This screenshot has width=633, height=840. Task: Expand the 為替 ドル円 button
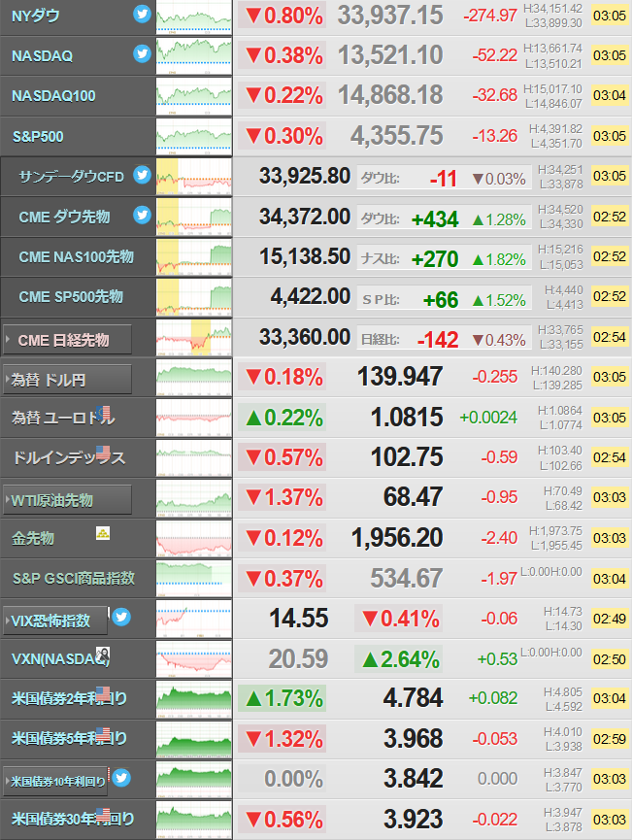[67, 380]
